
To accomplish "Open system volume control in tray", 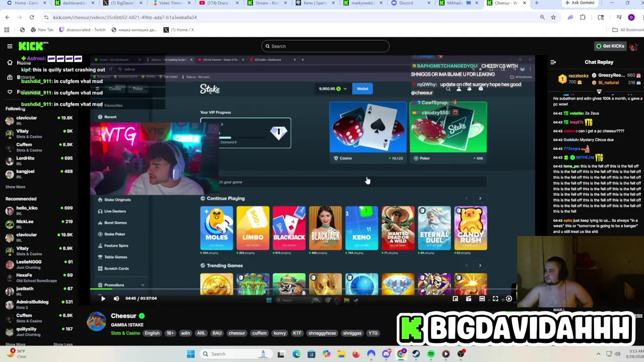I will point(617,354).
